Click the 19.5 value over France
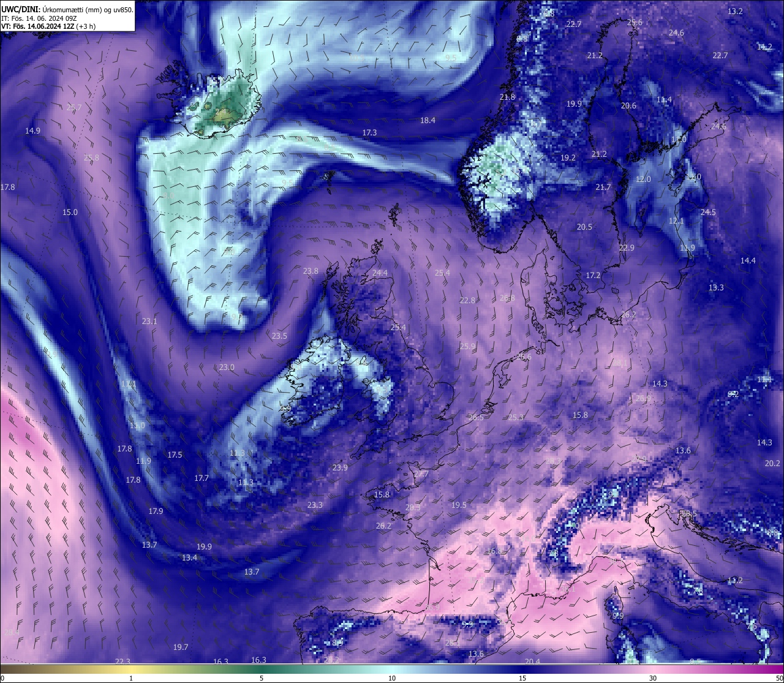Screen dimensions: 784x683 click(459, 505)
